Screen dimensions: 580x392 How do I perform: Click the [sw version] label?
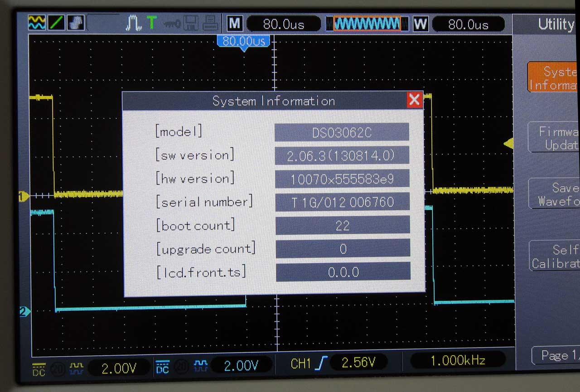click(194, 155)
